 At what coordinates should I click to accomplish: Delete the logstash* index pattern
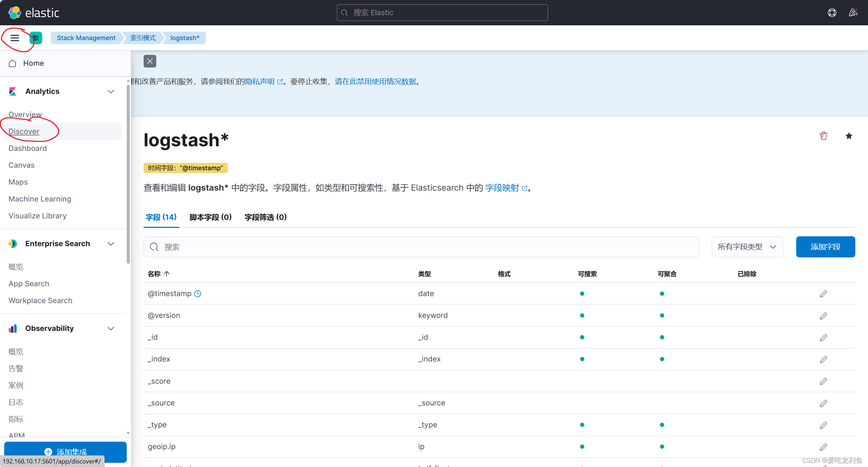tap(824, 136)
